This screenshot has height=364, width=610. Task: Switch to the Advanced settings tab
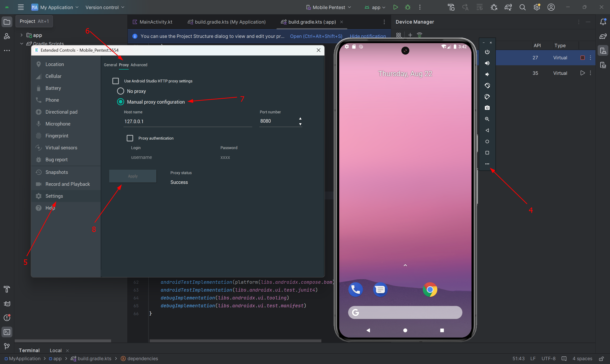click(139, 65)
